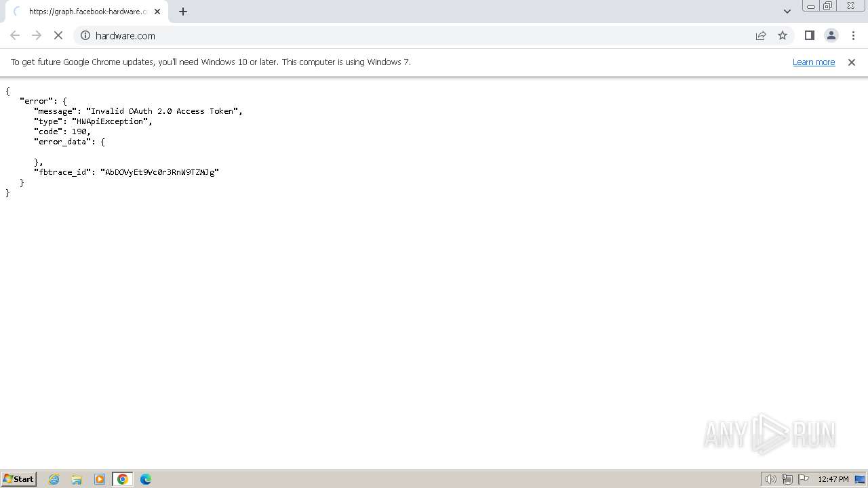Open the tab search dropdown arrow
This screenshot has width=868, height=488.
coord(787,12)
